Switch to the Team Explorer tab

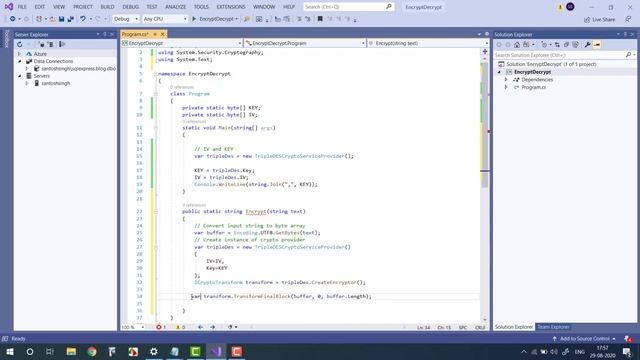[x=553, y=327]
